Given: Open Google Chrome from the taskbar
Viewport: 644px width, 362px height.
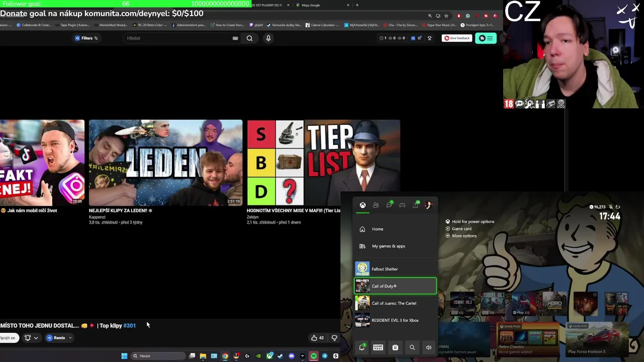Looking at the screenshot, I should coord(225,356).
